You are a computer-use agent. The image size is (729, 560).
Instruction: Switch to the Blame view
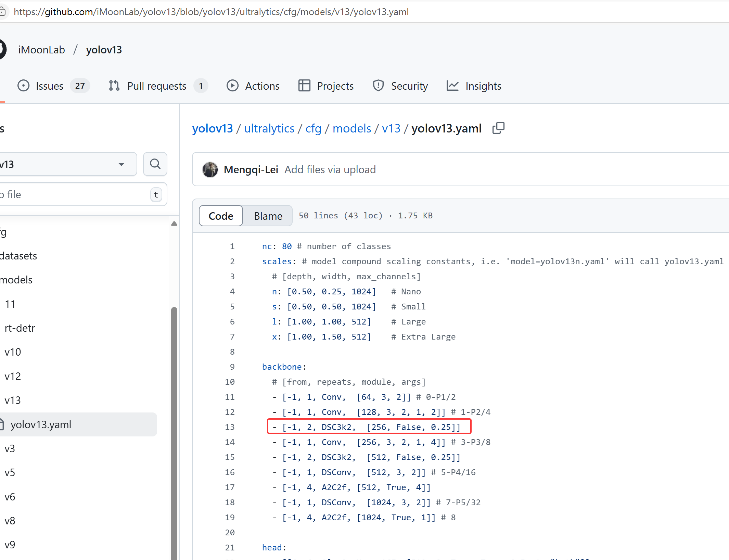[268, 216]
